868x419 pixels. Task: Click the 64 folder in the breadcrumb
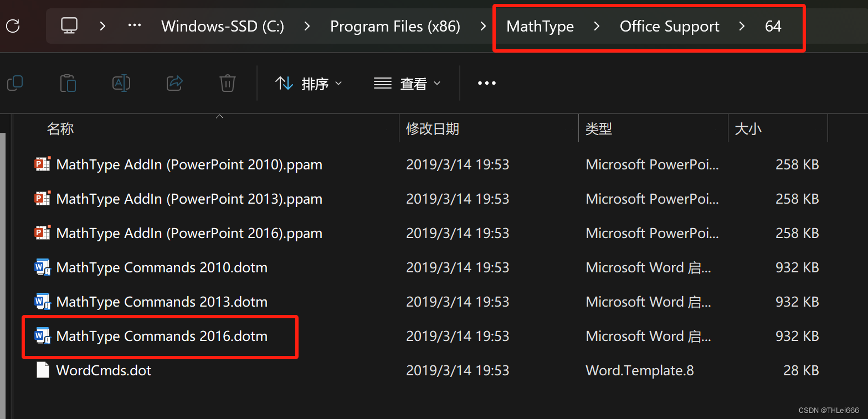[773, 26]
